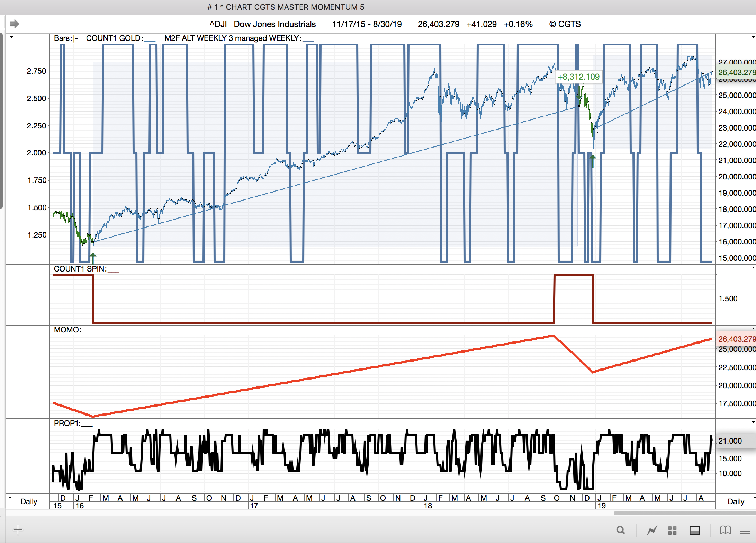Click the ^DJI ticker symbol label
The height and width of the screenshot is (543, 756).
(x=218, y=24)
